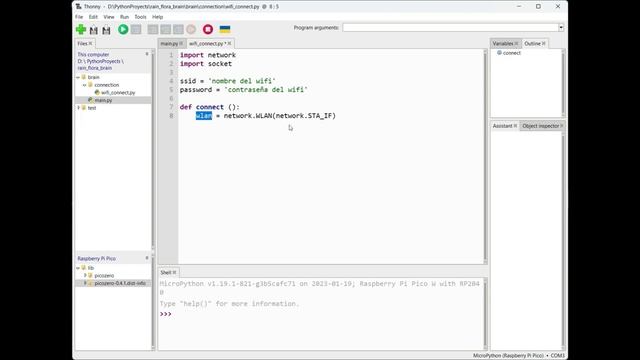Image resolution: width=640 pixels, height=360 pixels.
Task: Select picozero-0.4.1.dist-info in Pico files
Action: click(x=120, y=283)
